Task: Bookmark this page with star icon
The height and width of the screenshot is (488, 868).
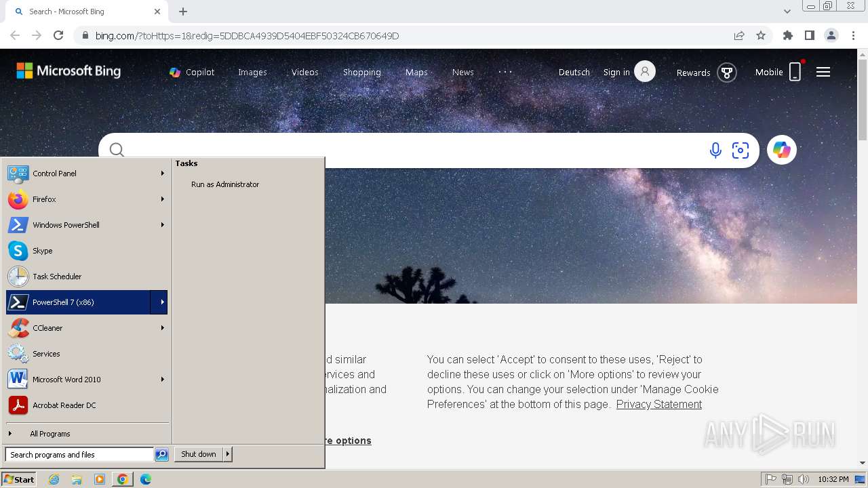Action: tap(761, 35)
